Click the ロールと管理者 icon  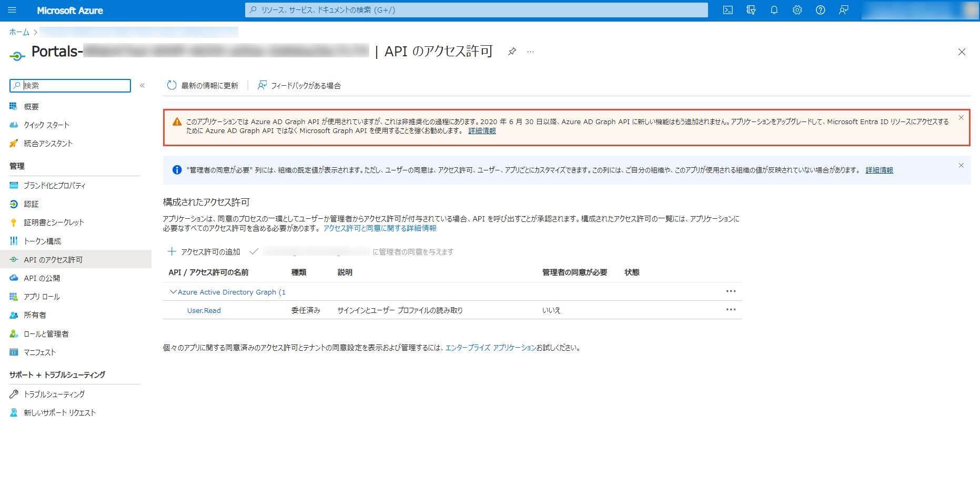[14, 333]
